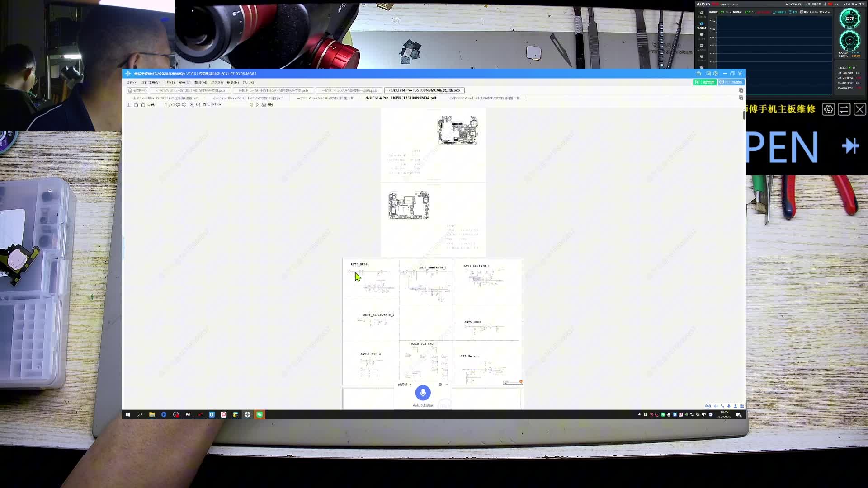Close all tabs icon on the pdf tab row

pyautogui.click(x=741, y=98)
